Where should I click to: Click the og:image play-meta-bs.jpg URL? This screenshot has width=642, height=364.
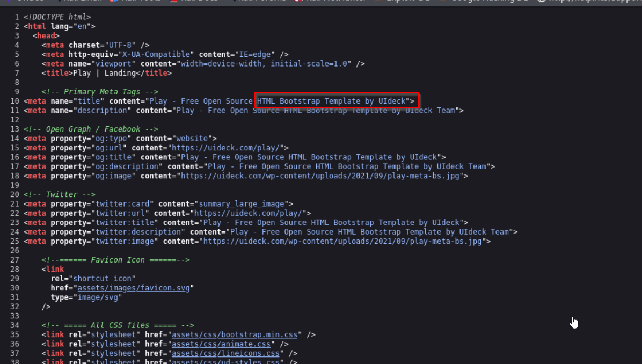(x=324, y=176)
